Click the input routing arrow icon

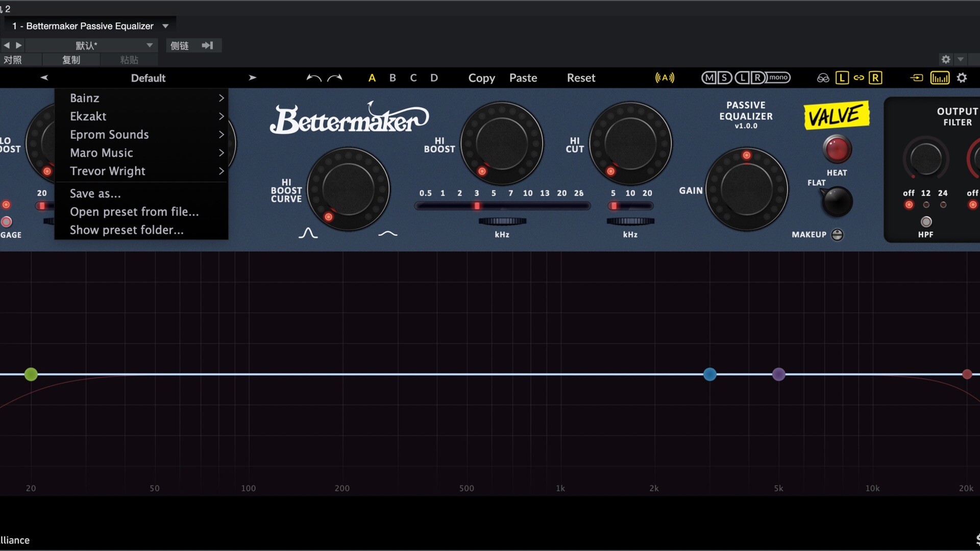917,78
